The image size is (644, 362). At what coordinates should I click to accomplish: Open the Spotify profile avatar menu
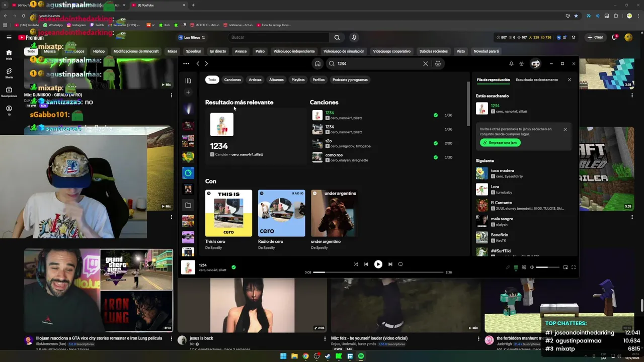click(535, 64)
